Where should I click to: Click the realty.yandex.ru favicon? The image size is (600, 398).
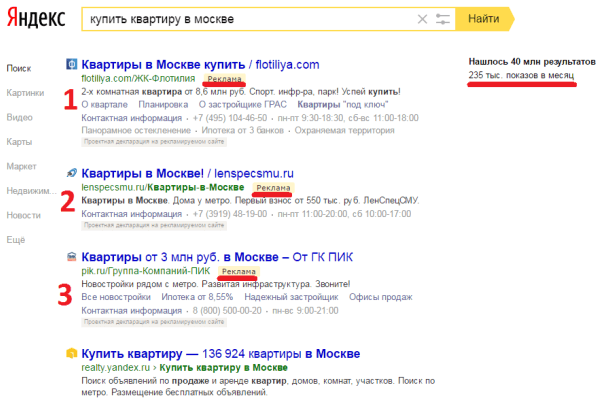pos(72,353)
